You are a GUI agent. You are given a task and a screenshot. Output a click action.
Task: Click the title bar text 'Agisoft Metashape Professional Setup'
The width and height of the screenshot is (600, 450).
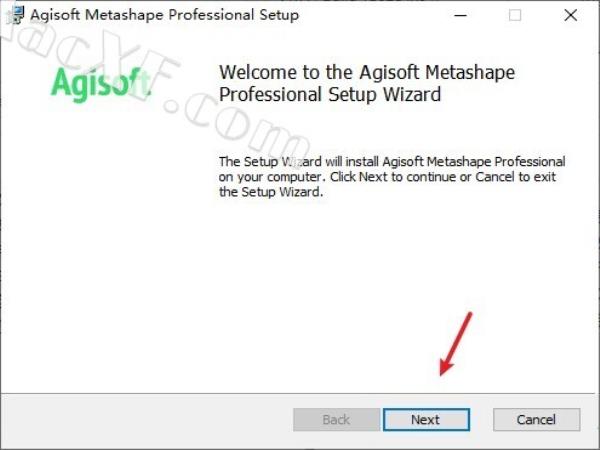pos(165,15)
